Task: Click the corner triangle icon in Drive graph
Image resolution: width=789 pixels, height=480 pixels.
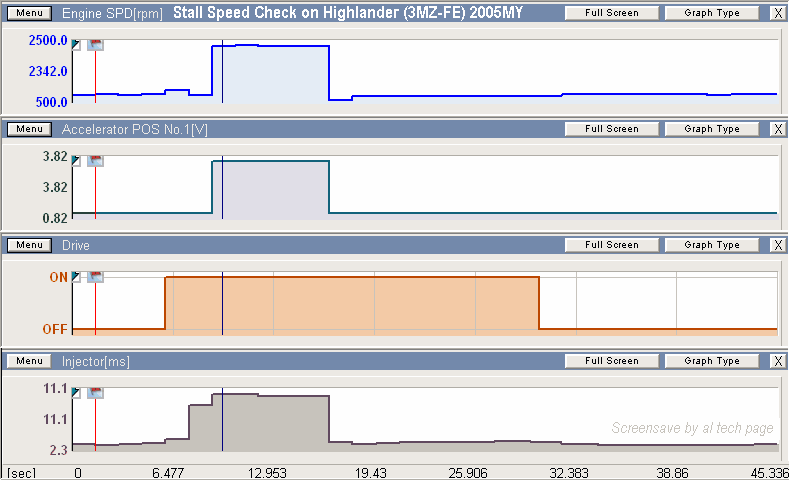Action: point(77,277)
